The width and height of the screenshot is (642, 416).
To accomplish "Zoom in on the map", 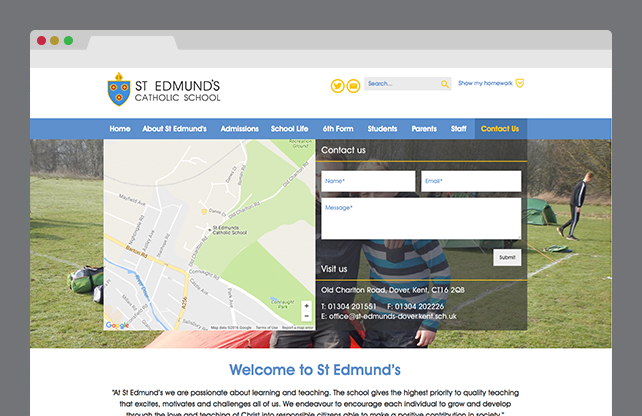I will click(306, 305).
